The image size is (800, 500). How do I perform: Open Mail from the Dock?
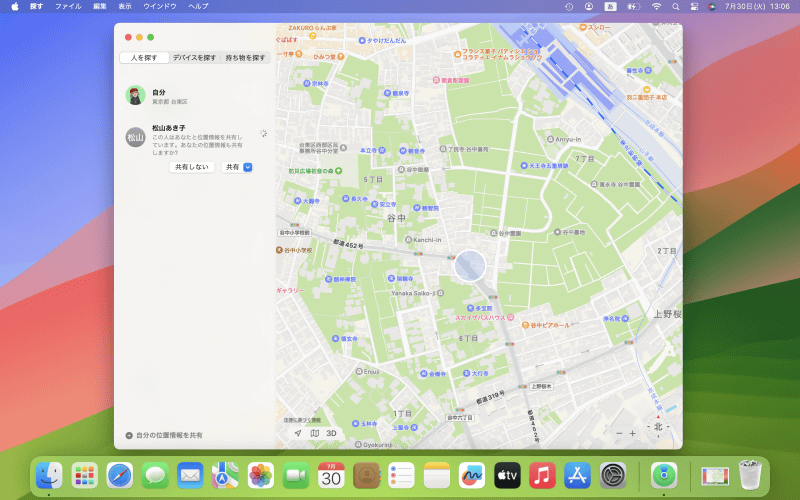click(x=190, y=476)
